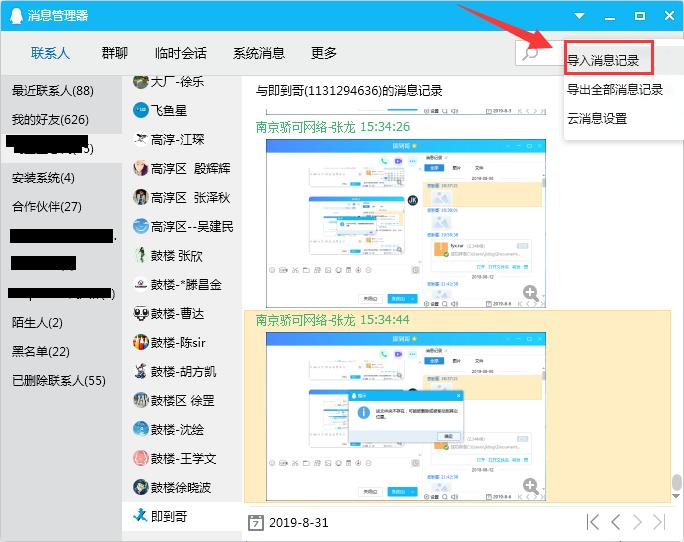The image size is (684, 542).
Task: Select 黑名单(22) group
Action: 41,351
